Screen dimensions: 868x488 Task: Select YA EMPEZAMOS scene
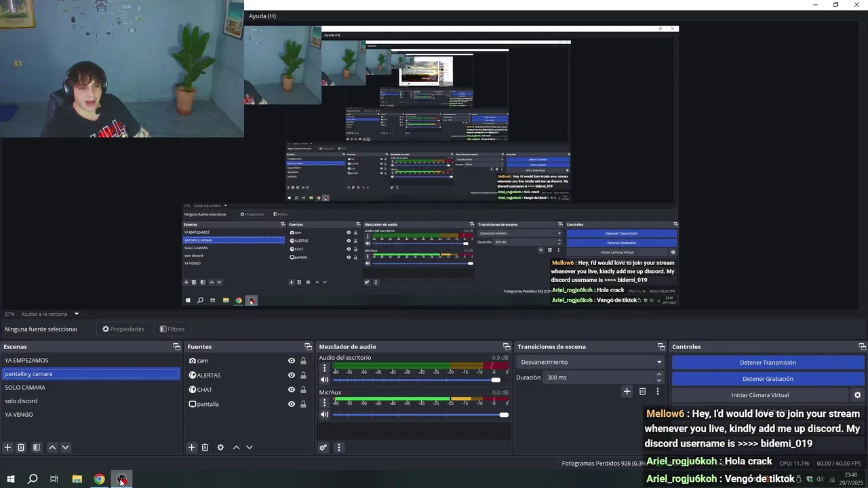(91, 361)
